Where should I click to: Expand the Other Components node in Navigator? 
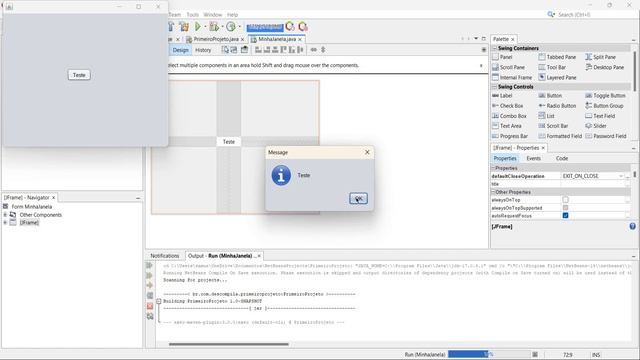pyautogui.click(x=5, y=215)
